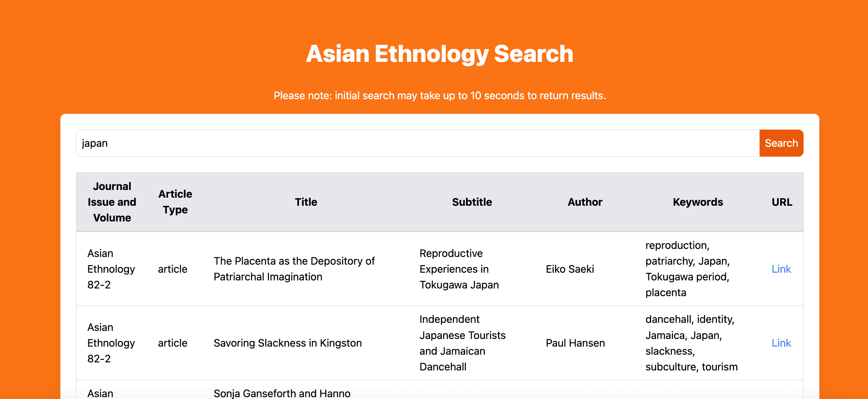Click 'Asian Ethnology 82-2' in the Savoring Slackness row
This screenshot has width=868, height=399.
click(x=111, y=343)
